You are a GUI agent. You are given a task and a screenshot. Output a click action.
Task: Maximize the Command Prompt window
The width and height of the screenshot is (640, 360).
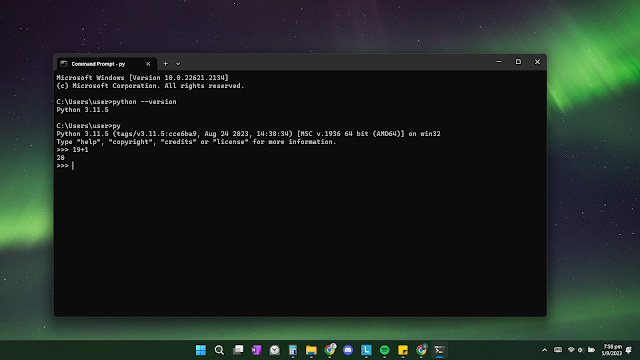click(518, 62)
